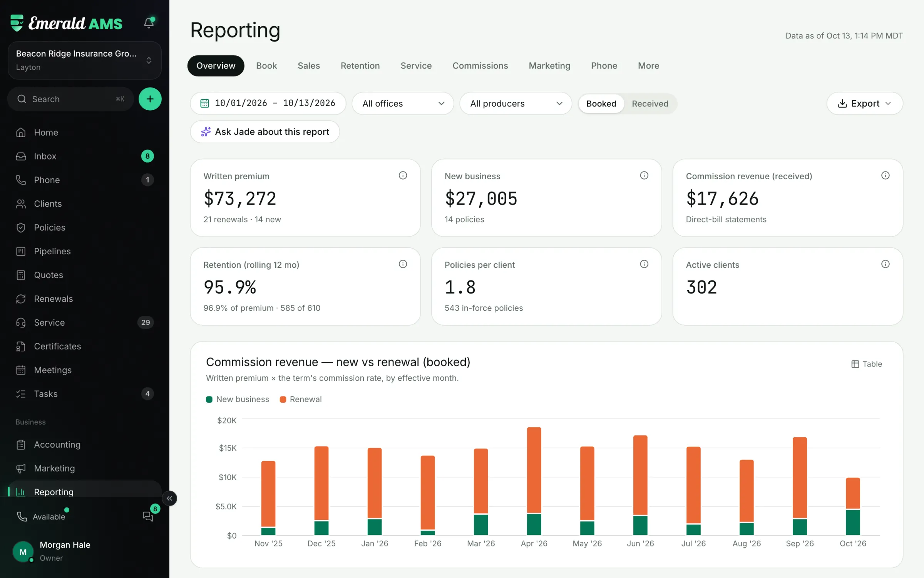This screenshot has width=924, height=578.
Task: Switch to Received view
Action: [650, 104]
